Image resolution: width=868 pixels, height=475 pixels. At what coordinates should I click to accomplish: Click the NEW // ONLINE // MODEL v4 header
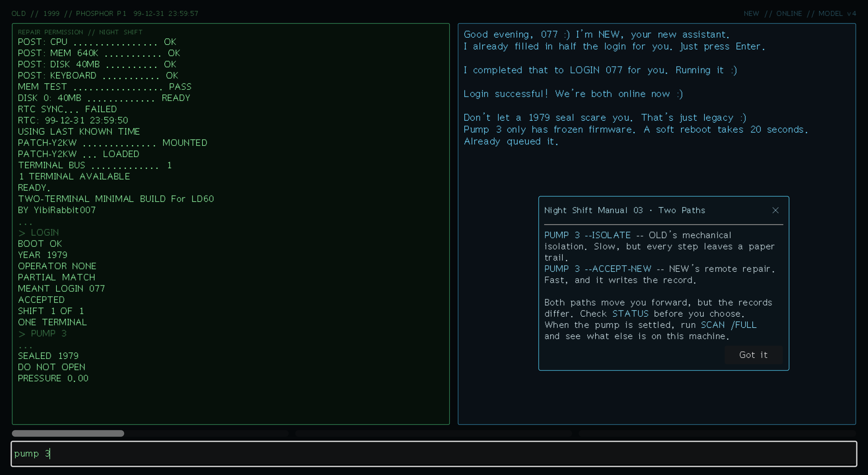coord(800,13)
